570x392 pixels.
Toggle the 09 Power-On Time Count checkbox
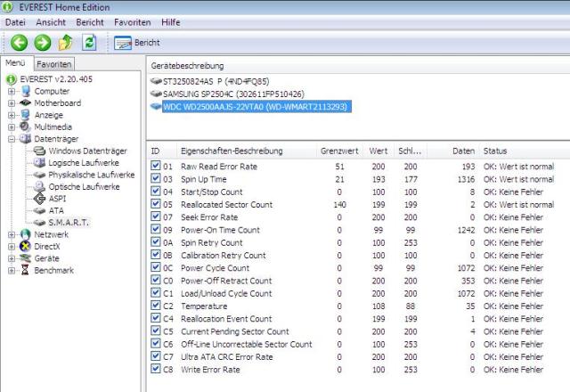(155, 230)
